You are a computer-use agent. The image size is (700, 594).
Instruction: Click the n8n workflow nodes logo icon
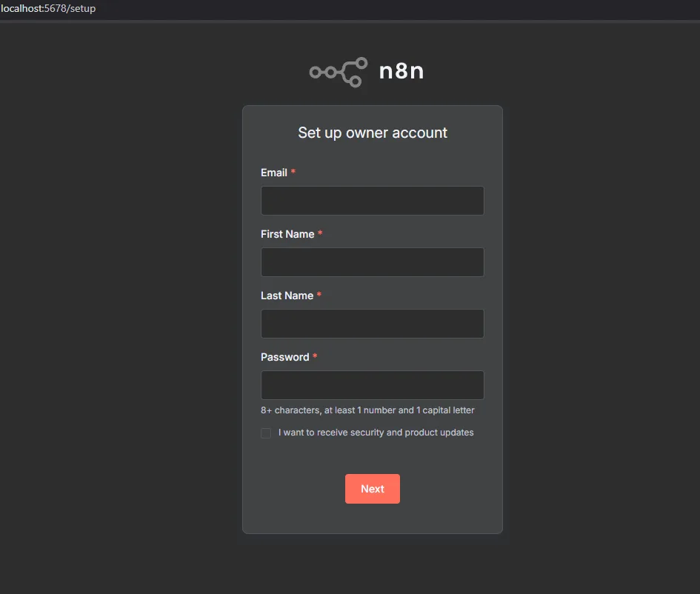coord(339,72)
